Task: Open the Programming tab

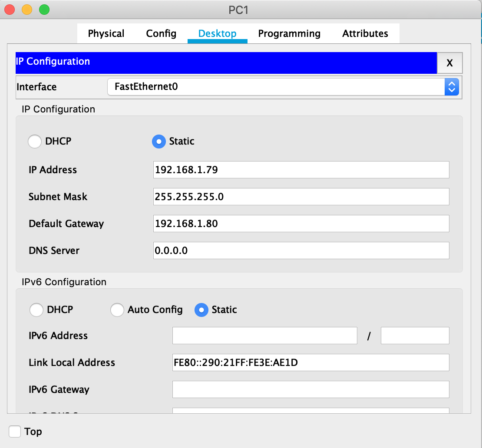Action: coord(289,34)
